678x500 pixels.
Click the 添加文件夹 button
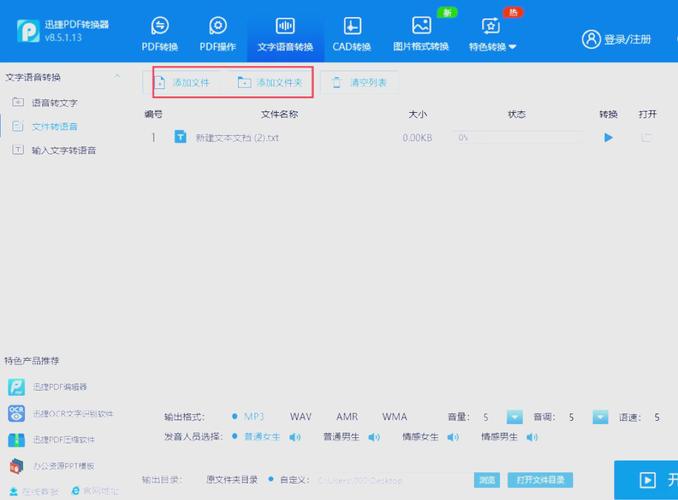[x=270, y=82]
